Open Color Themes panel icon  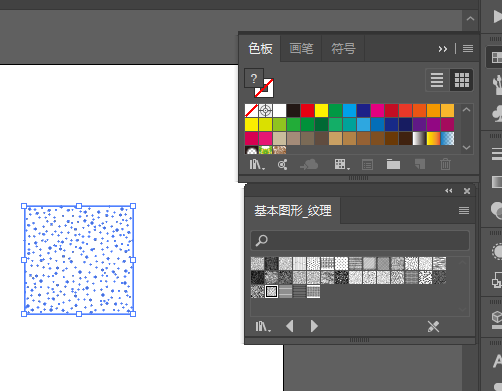pos(283,164)
